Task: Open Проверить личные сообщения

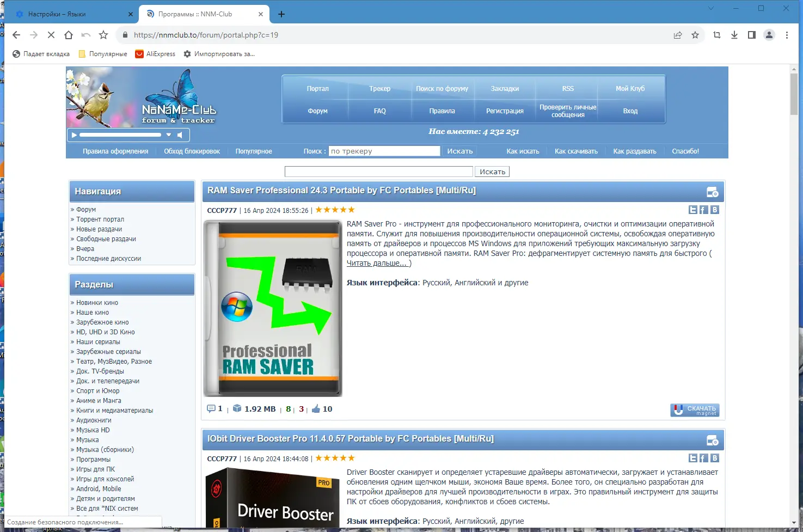Action: (x=568, y=111)
